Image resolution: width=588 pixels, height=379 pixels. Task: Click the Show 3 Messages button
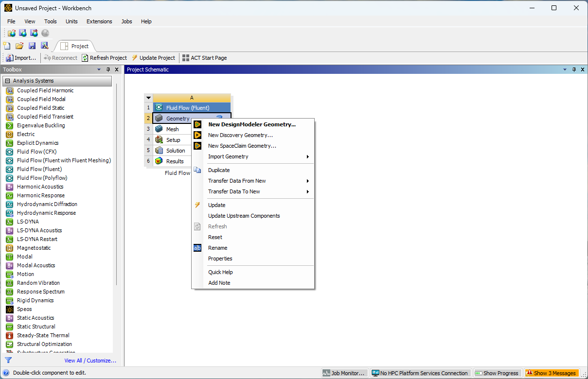tap(552, 373)
